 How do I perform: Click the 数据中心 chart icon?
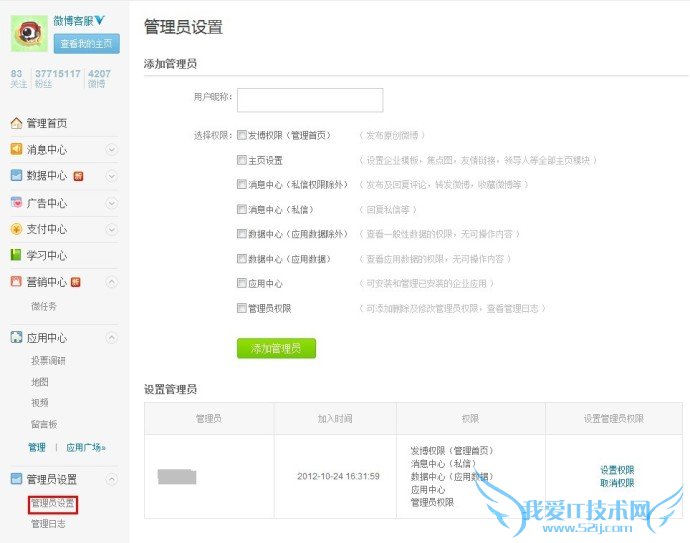point(16,176)
